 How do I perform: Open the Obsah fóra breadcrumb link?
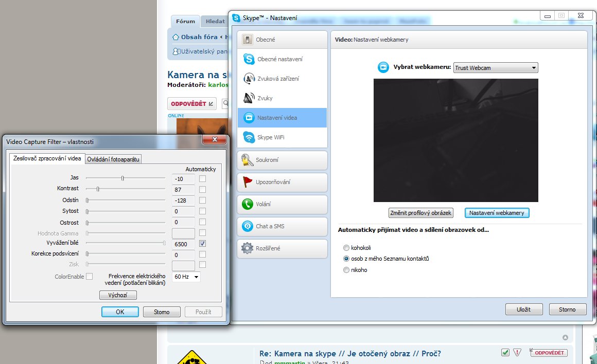tap(199, 37)
